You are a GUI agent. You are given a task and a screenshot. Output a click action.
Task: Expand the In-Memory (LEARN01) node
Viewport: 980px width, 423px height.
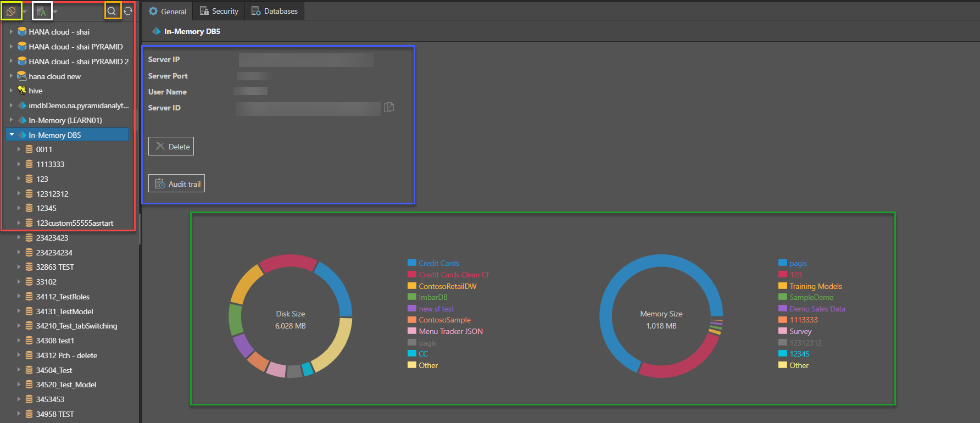point(11,120)
